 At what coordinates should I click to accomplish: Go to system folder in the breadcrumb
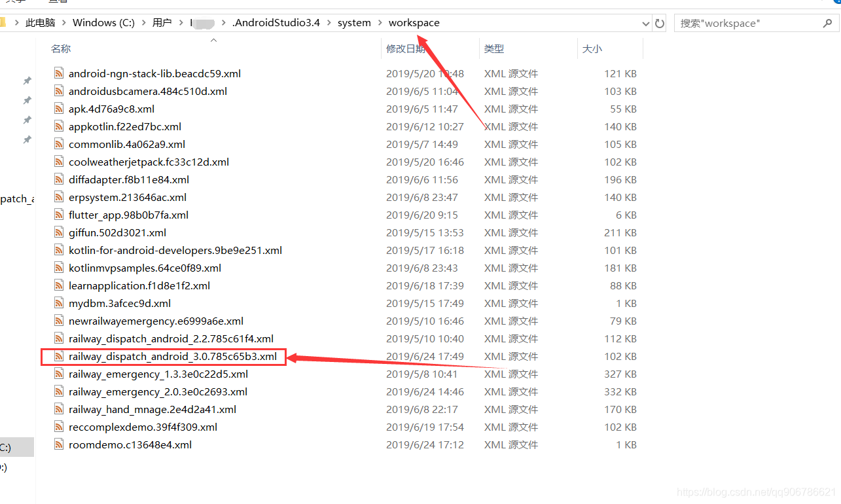pyautogui.click(x=354, y=23)
